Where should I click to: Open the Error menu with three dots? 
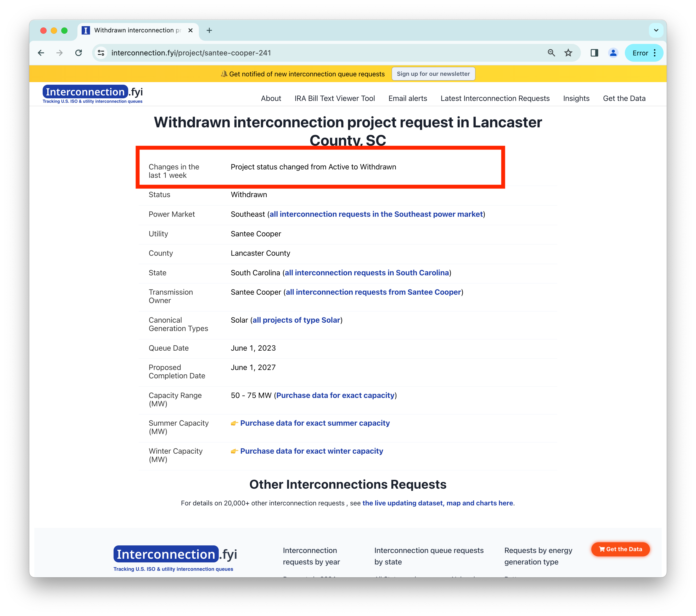pyautogui.click(x=644, y=53)
